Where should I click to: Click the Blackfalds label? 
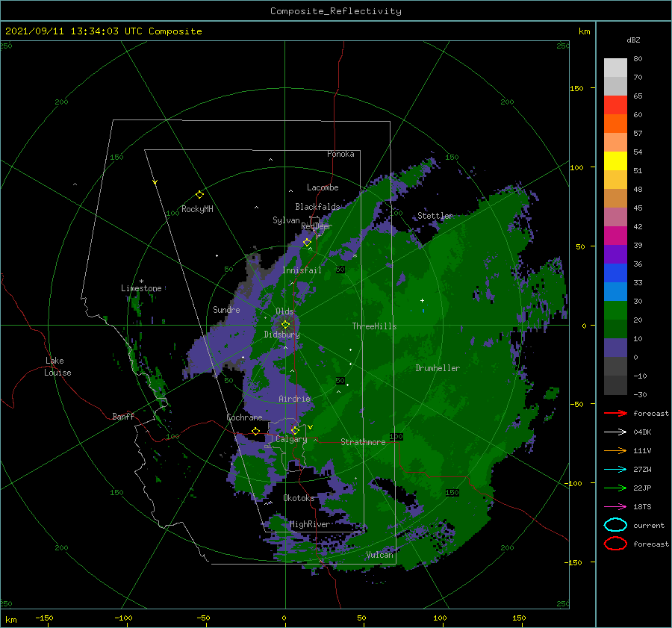coord(317,207)
